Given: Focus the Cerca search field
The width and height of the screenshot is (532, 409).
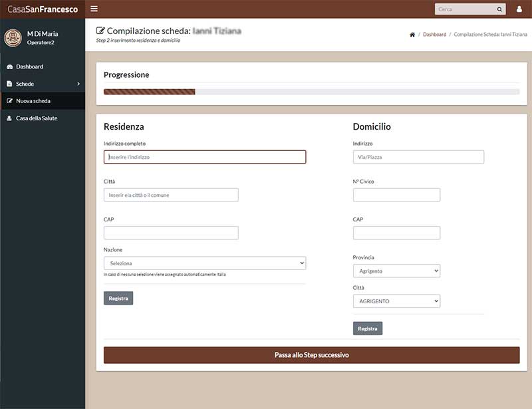Looking at the screenshot, I should point(466,9).
